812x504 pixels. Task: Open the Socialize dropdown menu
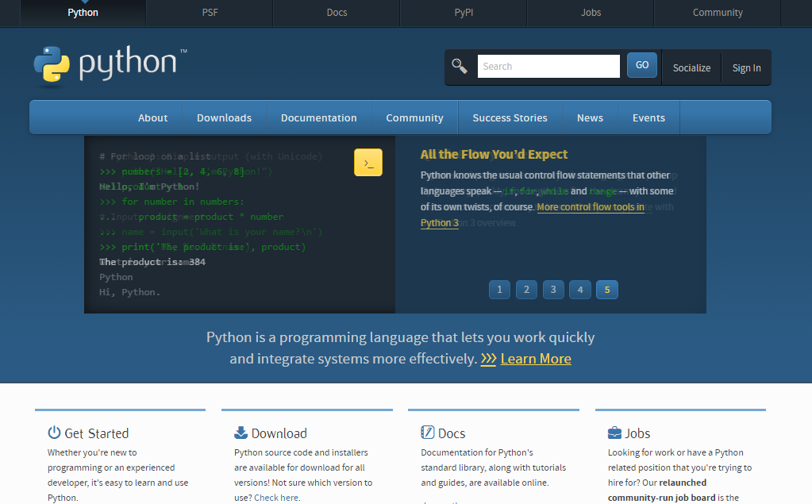pos(691,67)
